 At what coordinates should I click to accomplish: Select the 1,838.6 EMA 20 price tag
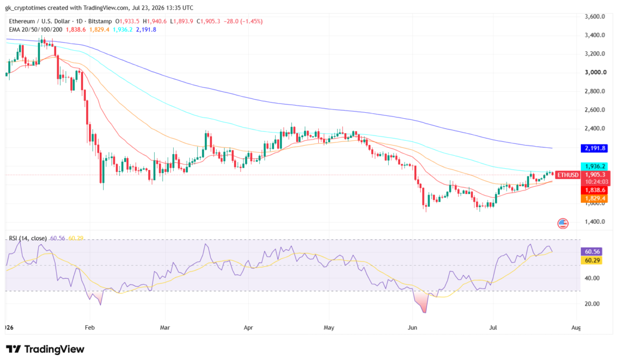coord(594,190)
